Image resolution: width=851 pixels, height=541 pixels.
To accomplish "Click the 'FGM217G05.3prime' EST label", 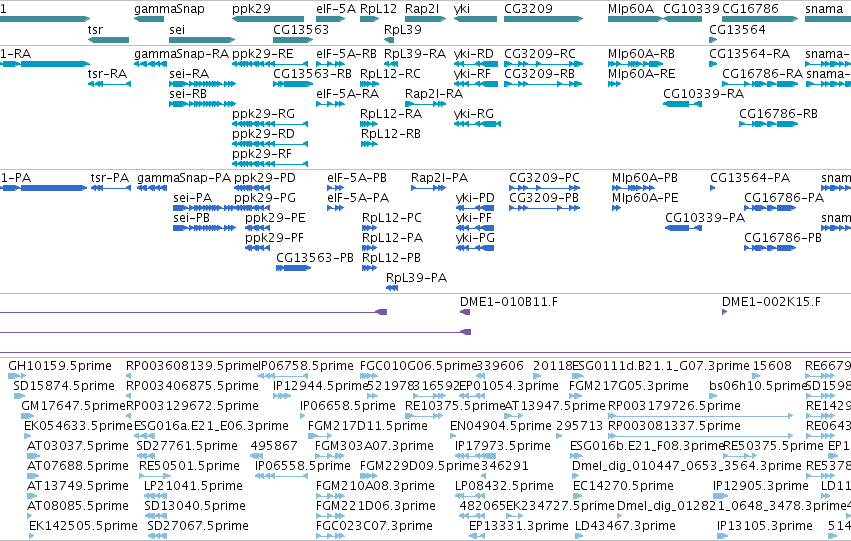I will [x=628, y=386].
